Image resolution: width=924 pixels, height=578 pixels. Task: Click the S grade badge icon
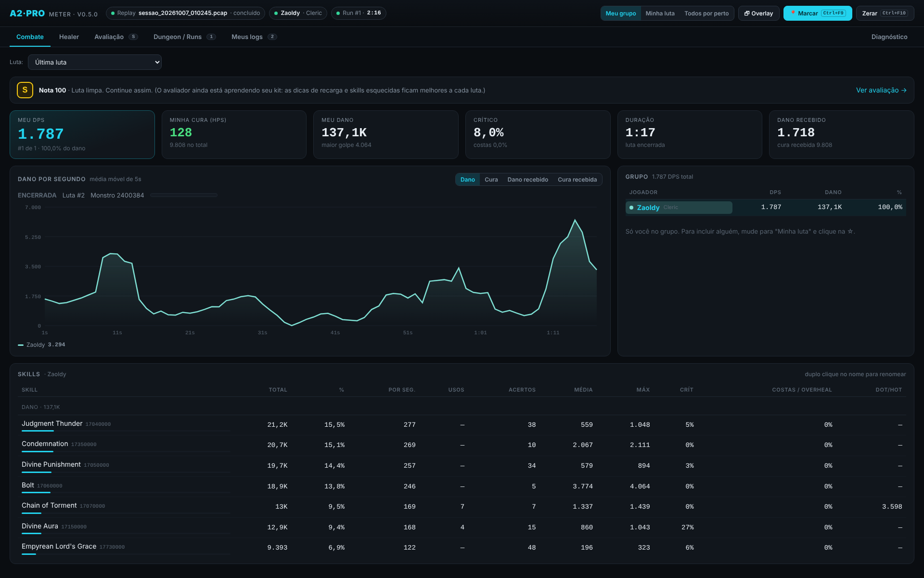[x=25, y=90]
